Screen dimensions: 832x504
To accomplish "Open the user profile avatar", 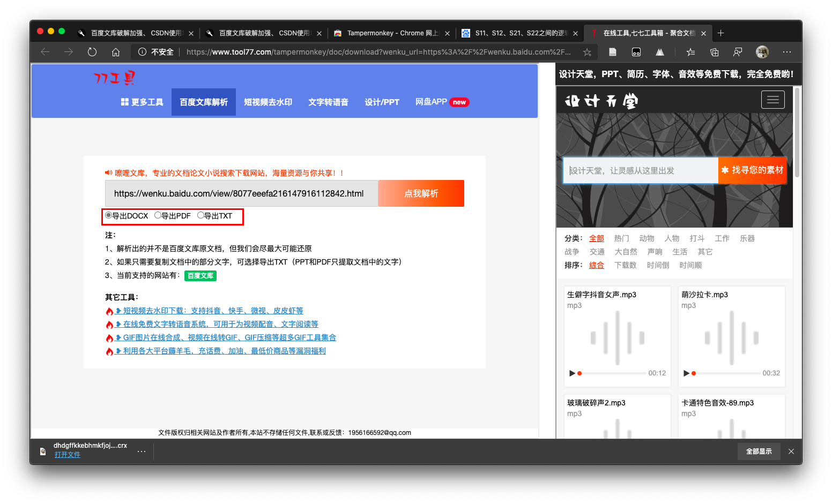I will (x=762, y=52).
